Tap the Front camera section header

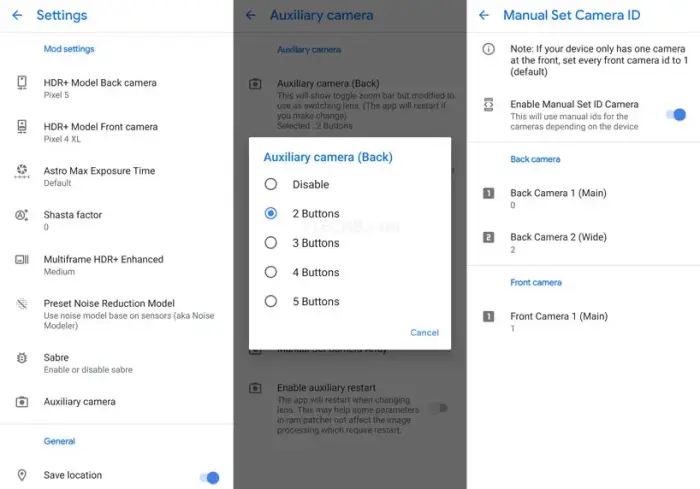tap(536, 282)
